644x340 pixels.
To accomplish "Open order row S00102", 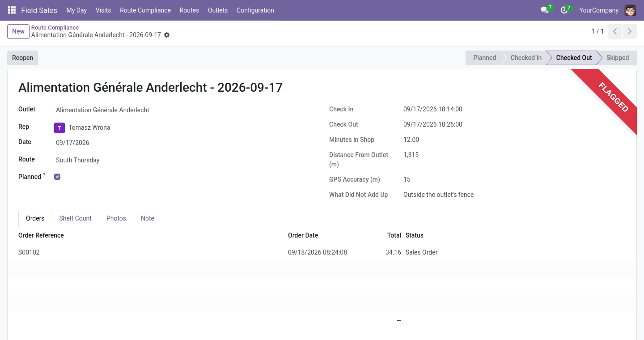I will (x=322, y=252).
